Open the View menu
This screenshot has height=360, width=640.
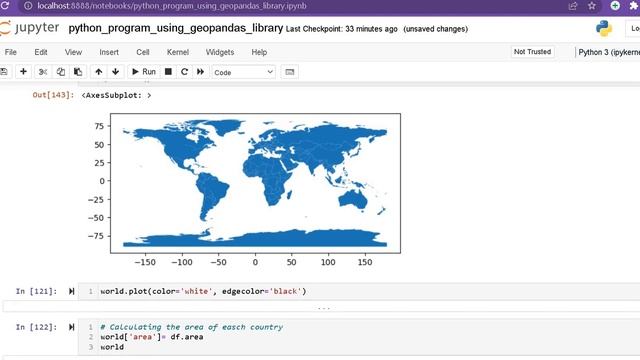pos(73,52)
